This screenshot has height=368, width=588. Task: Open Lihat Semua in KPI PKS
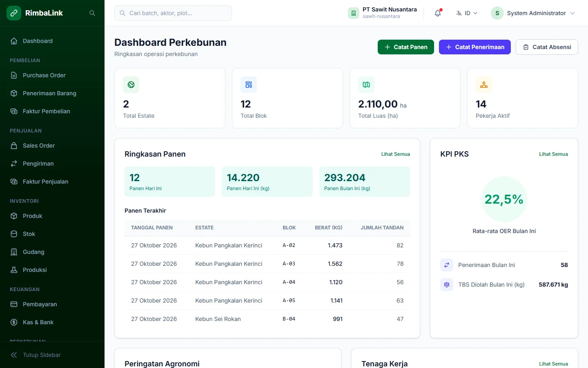tap(553, 154)
